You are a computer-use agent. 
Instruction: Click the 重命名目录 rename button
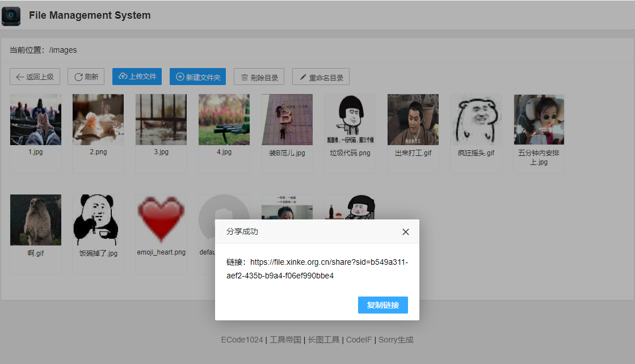(321, 77)
